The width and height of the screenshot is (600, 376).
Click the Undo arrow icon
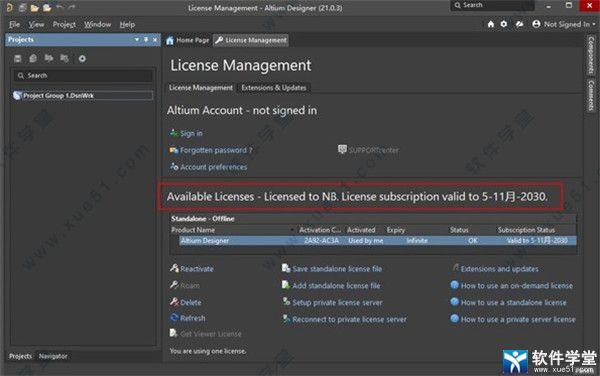(60, 7)
